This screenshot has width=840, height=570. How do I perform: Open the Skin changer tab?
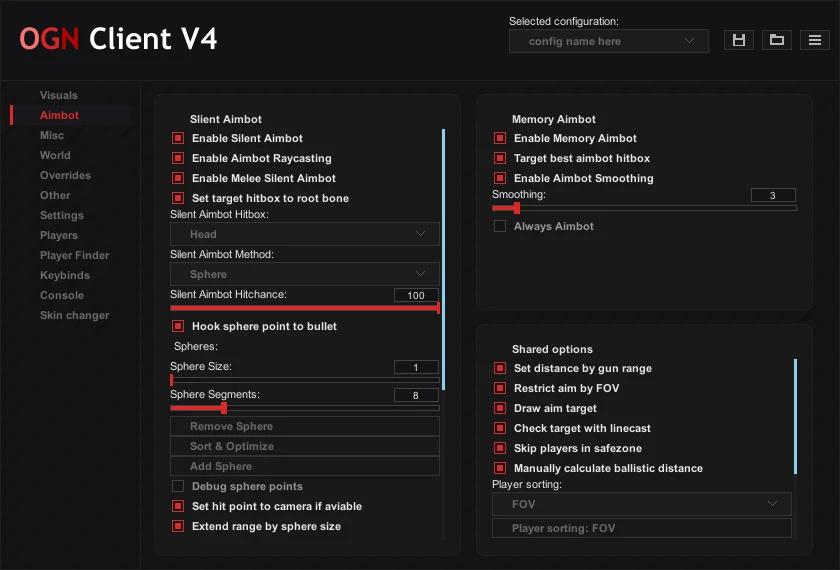74,316
